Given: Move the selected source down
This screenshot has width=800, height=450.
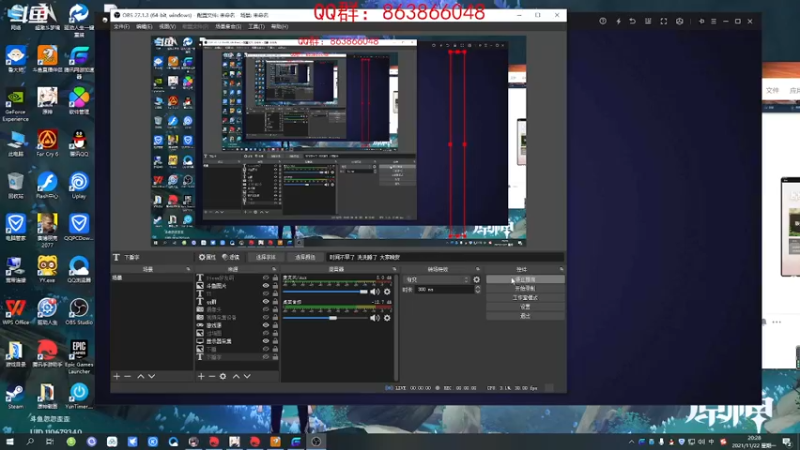Looking at the screenshot, I should (x=247, y=376).
